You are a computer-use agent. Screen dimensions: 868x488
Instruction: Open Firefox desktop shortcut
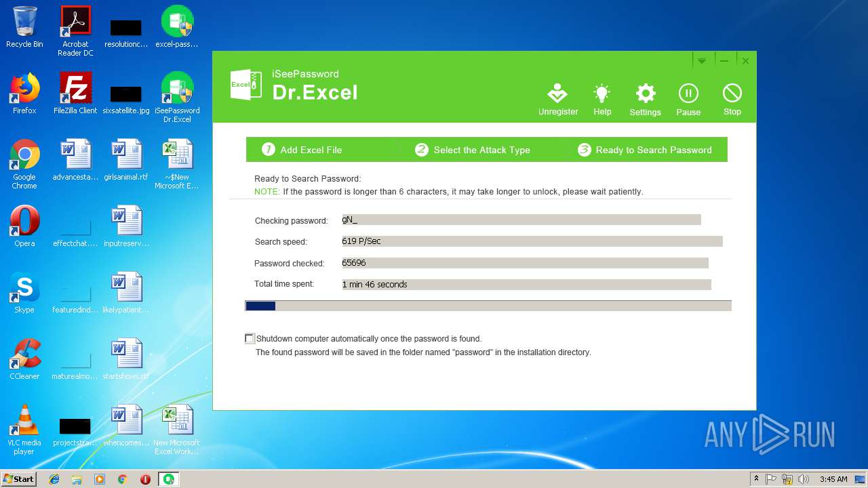pos(24,94)
